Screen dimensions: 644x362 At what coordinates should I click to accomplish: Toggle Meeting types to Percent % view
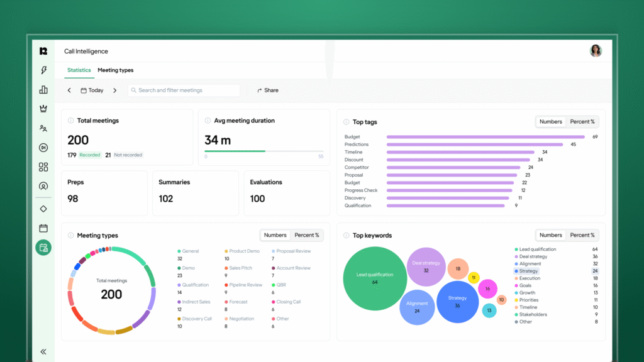click(307, 235)
